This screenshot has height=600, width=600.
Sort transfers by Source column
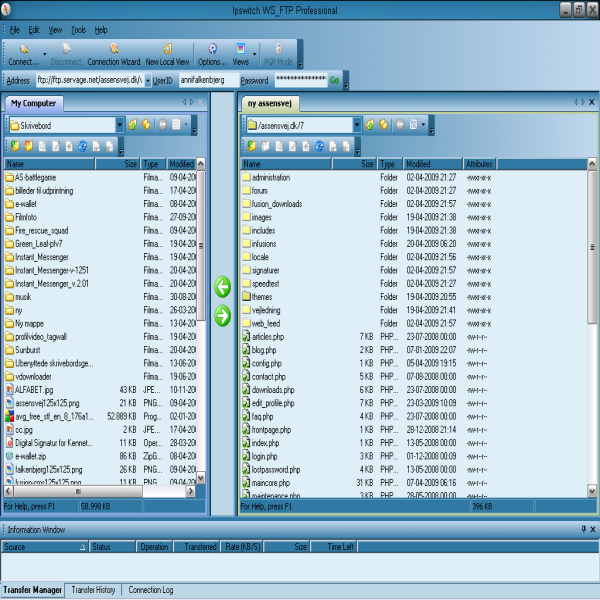[44, 547]
